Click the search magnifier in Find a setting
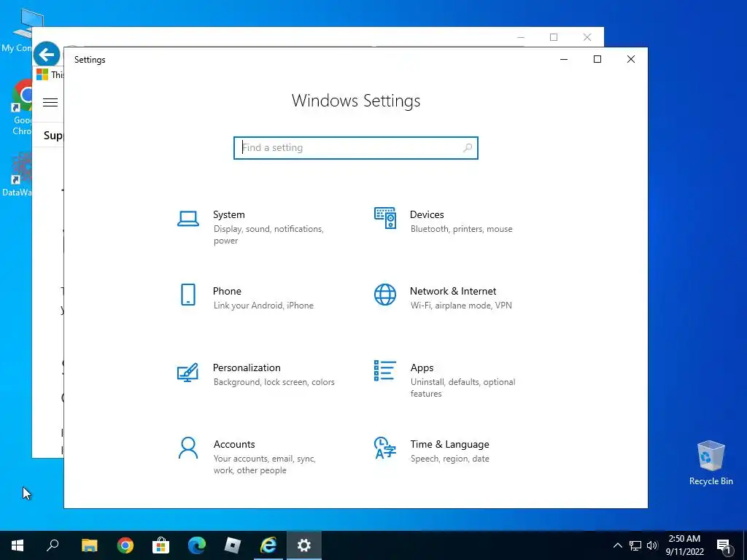Viewport: 747px width, 560px height. (x=468, y=147)
